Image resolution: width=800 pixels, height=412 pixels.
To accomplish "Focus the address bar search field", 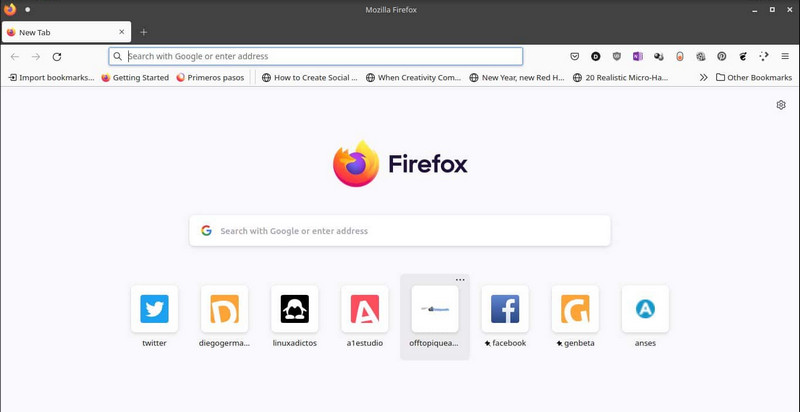I will [316, 56].
